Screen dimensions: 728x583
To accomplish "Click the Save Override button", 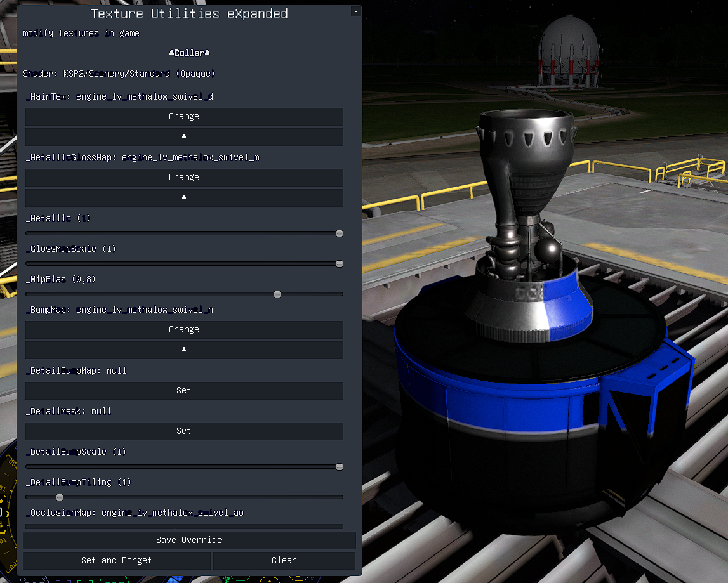I will click(189, 540).
